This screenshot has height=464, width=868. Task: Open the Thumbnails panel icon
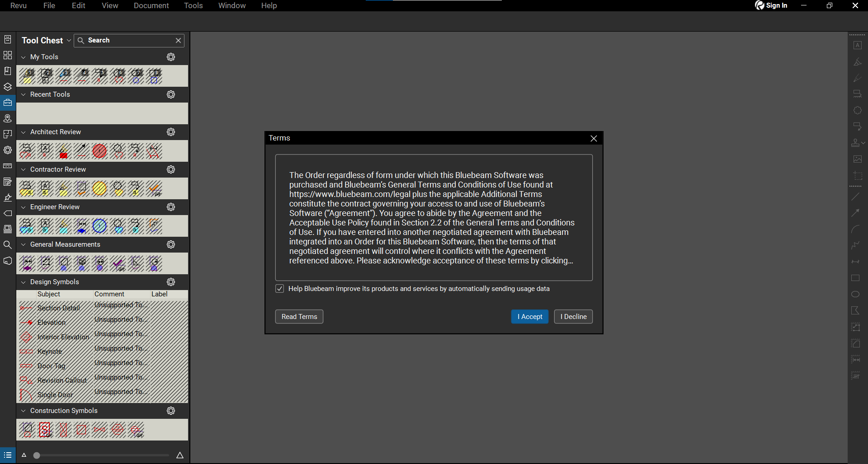tap(8, 55)
